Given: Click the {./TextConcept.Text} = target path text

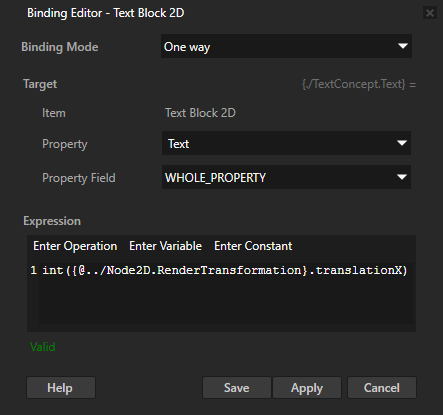Looking at the screenshot, I should point(359,84).
